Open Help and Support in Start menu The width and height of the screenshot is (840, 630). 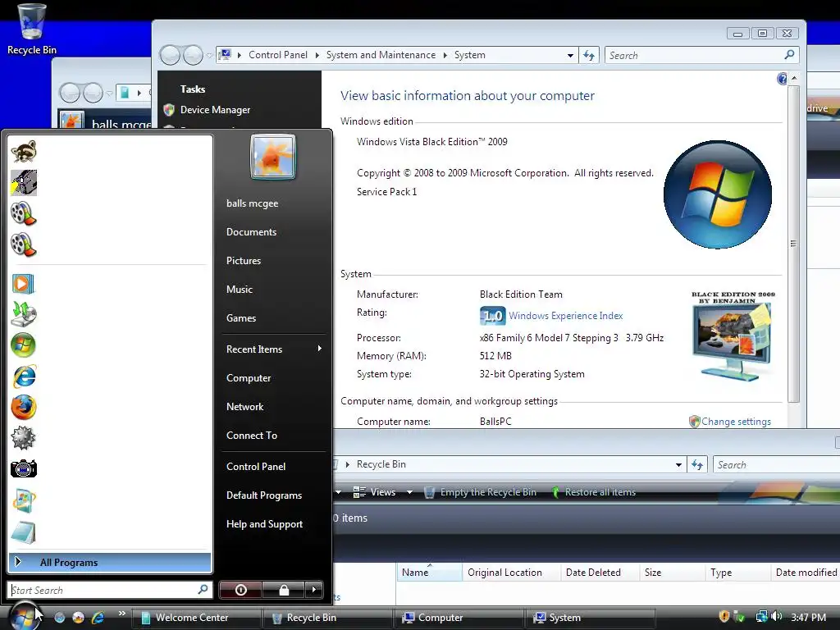point(264,524)
